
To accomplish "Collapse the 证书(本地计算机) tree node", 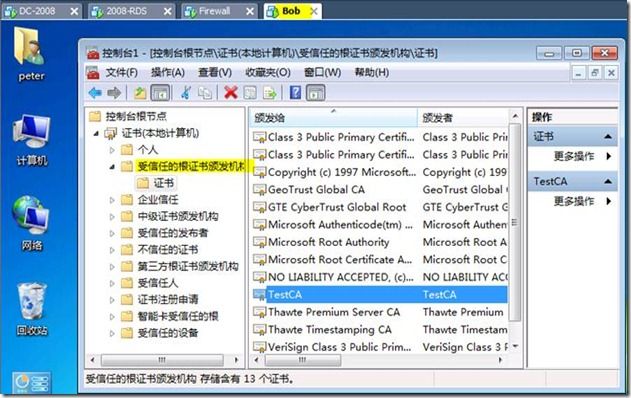I will click(96, 133).
